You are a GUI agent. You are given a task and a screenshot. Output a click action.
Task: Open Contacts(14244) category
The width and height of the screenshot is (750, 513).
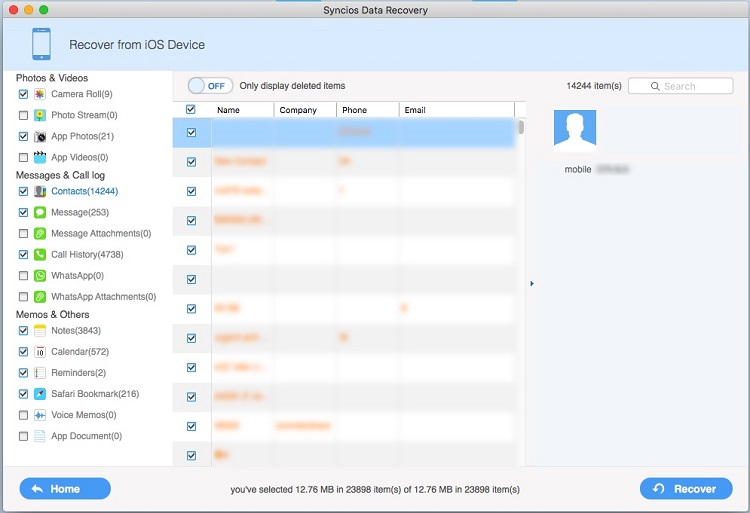(x=85, y=191)
